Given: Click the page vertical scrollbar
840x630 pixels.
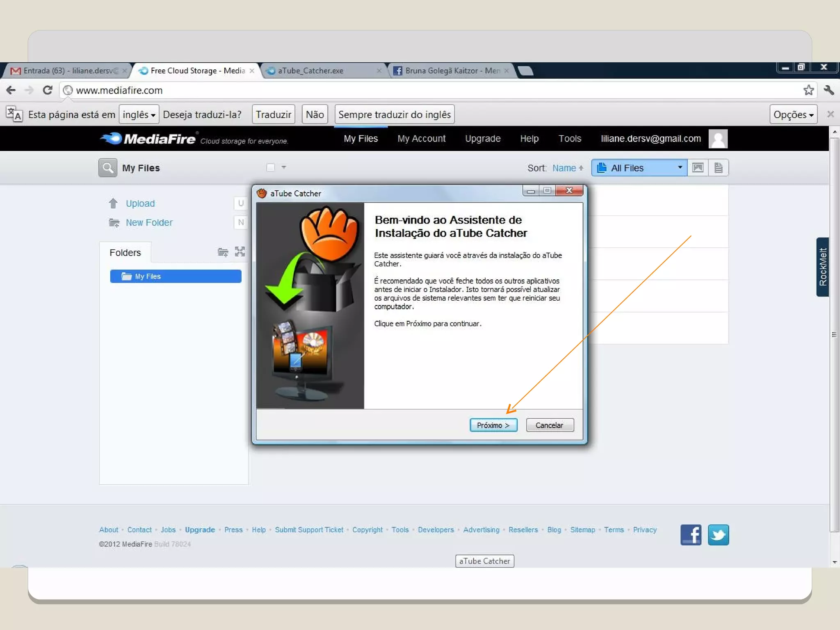Looking at the screenshot, I should pyautogui.click(x=834, y=334).
